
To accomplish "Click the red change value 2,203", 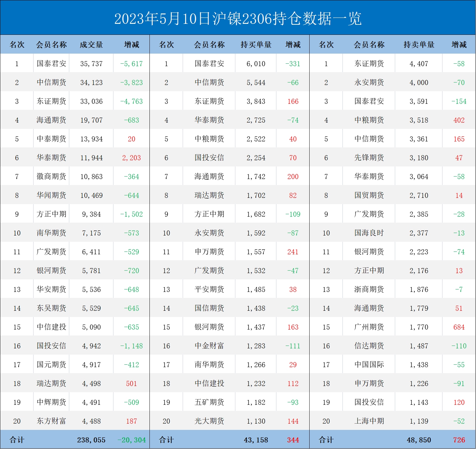I will pyautogui.click(x=131, y=158).
